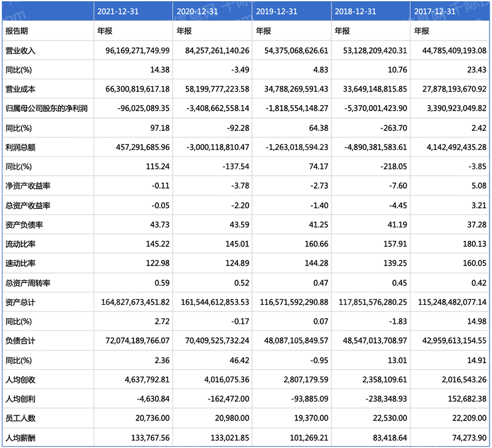Click the 负债合计 row label
This screenshot has height=448, width=492.
tap(20, 340)
